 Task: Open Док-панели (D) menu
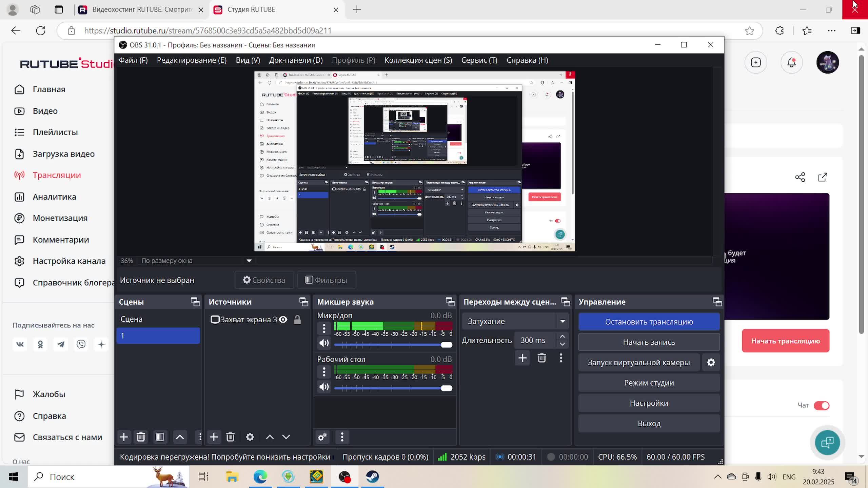296,60
